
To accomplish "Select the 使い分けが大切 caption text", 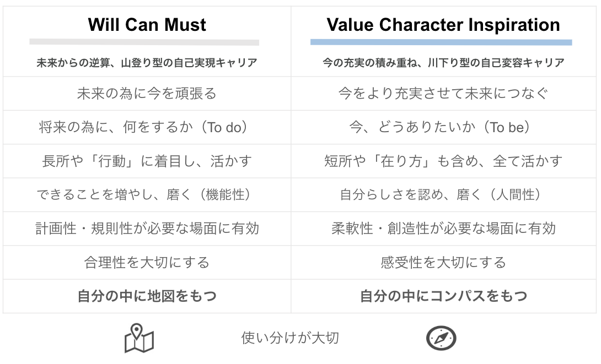I will click(x=290, y=338).
